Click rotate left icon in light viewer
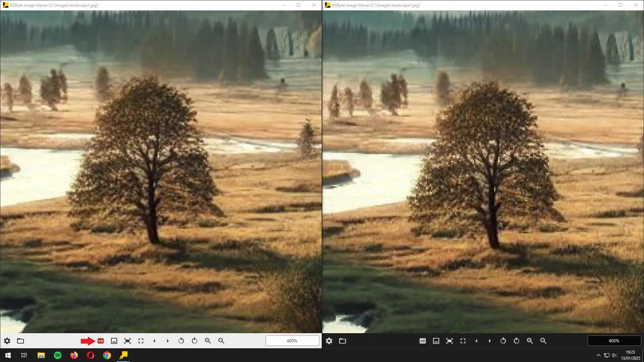Image resolution: width=644 pixels, height=362 pixels. pos(181,341)
